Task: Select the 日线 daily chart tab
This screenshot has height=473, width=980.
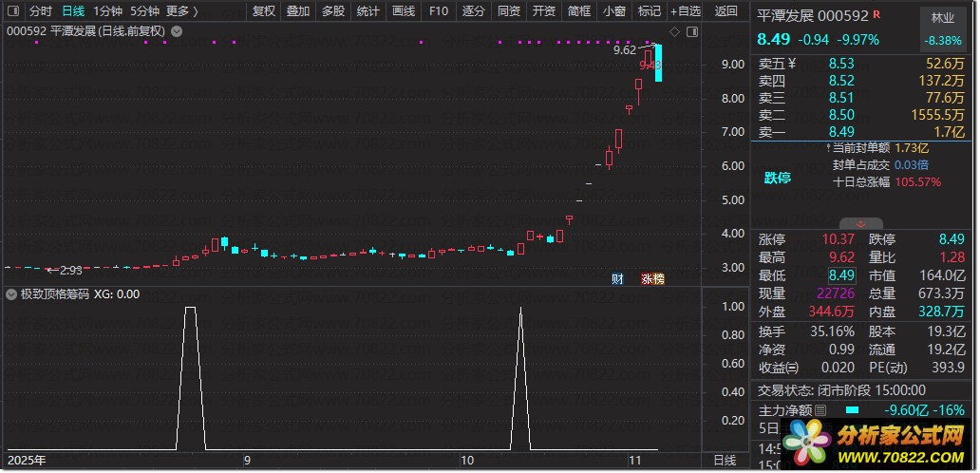Action: pos(73,11)
